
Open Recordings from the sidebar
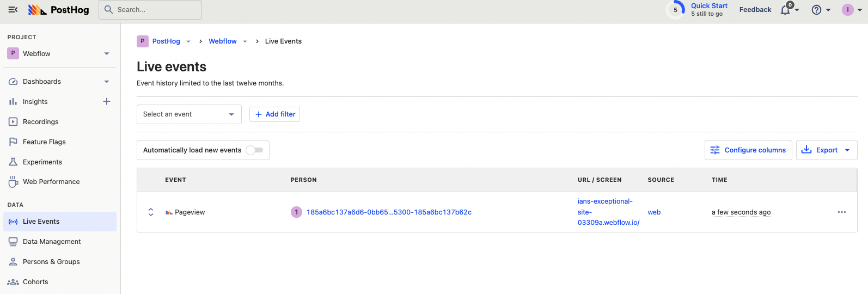40,122
